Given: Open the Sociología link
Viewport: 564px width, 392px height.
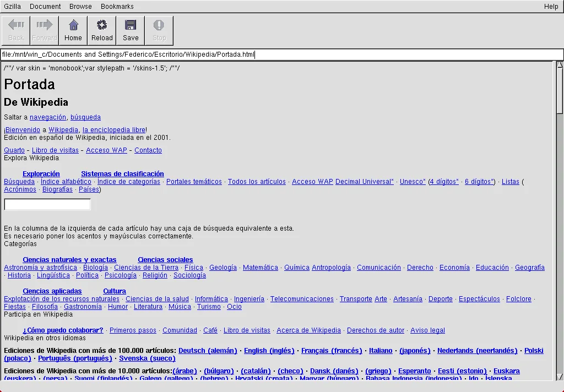Looking at the screenshot, I should (190, 275).
